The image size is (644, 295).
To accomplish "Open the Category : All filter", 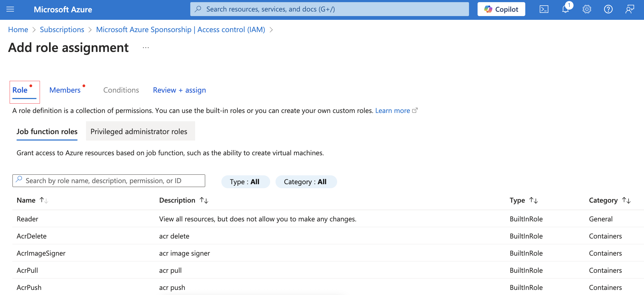I will [306, 182].
